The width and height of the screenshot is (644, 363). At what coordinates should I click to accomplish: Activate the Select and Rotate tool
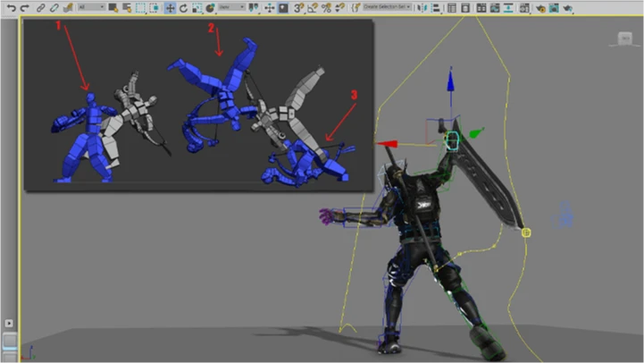point(184,8)
